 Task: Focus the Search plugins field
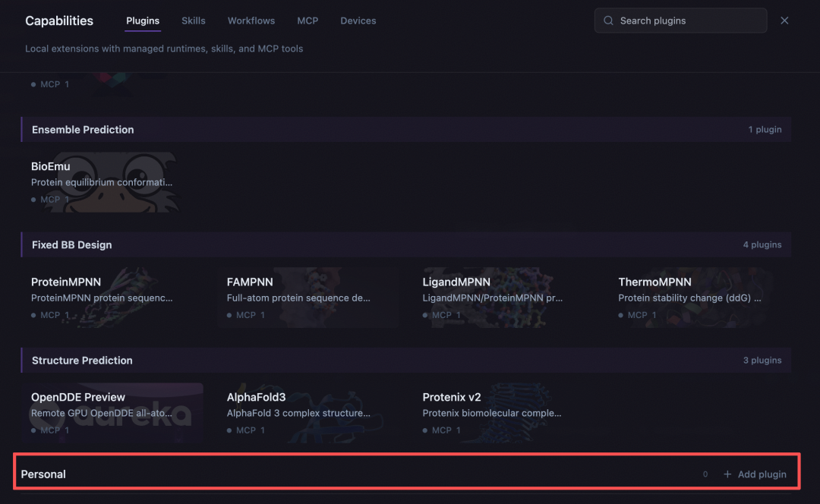pos(680,21)
